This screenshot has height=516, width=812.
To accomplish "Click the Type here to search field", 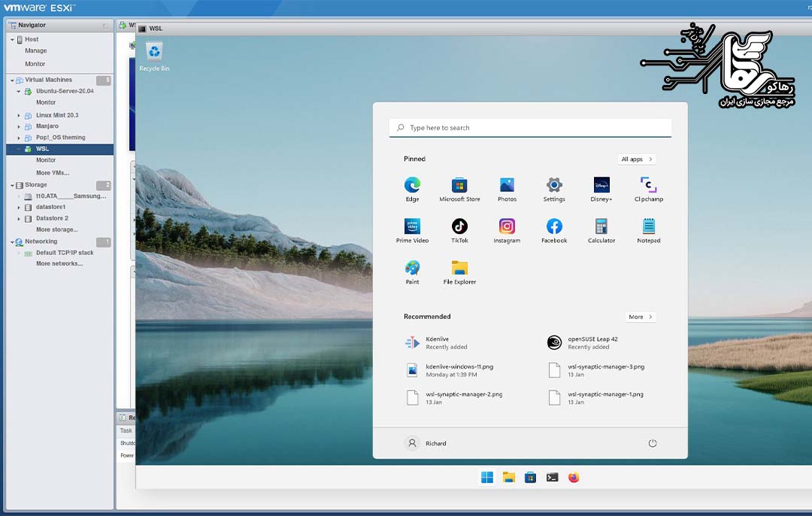I will (530, 128).
